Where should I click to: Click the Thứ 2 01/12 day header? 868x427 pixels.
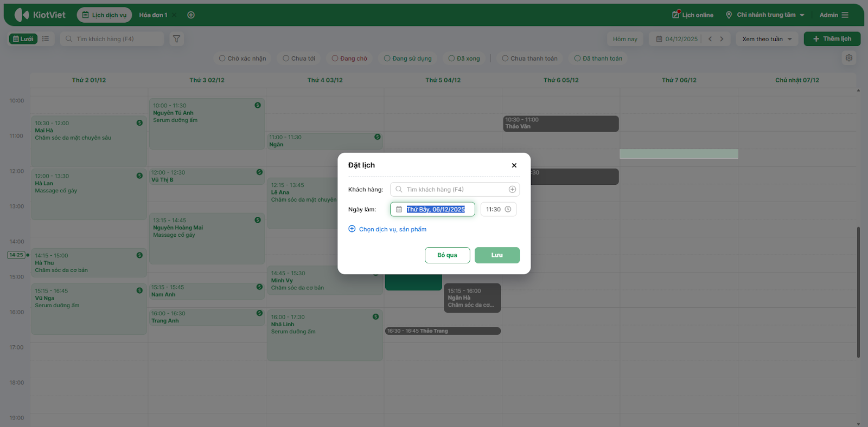coord(89,80)
